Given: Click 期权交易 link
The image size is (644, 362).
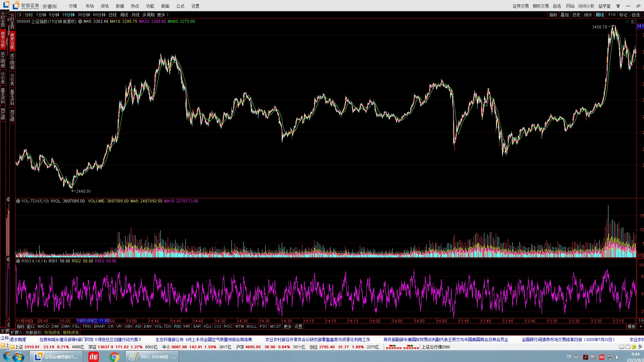Looking at the screenshot, I should pyautogui.click(x=541, y=6).
